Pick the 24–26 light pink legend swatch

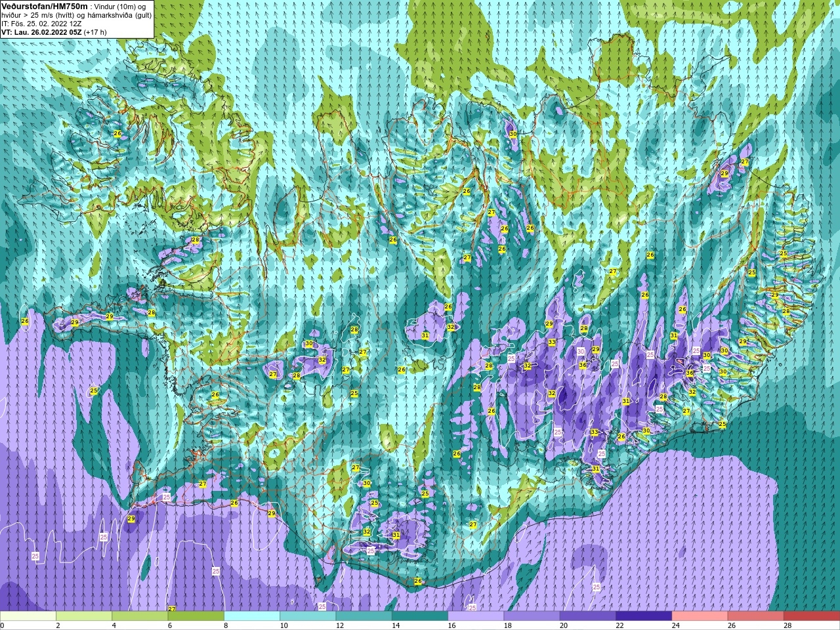coord(700,616)
